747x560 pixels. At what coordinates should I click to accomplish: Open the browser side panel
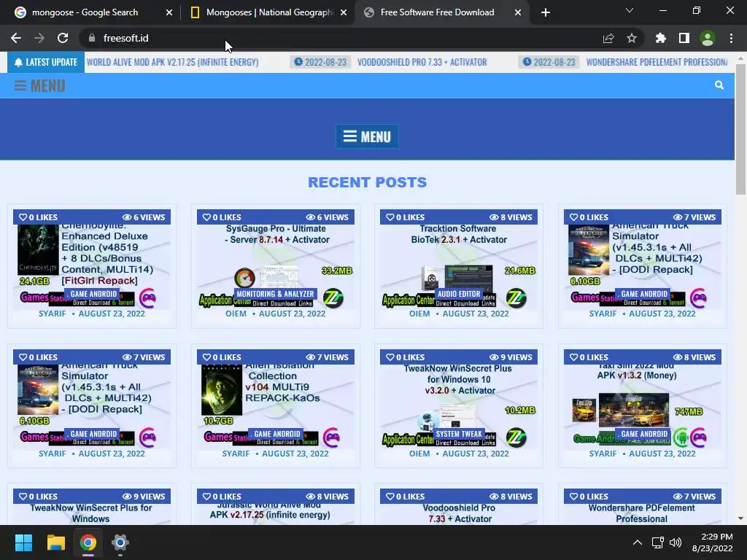point(684,38)
